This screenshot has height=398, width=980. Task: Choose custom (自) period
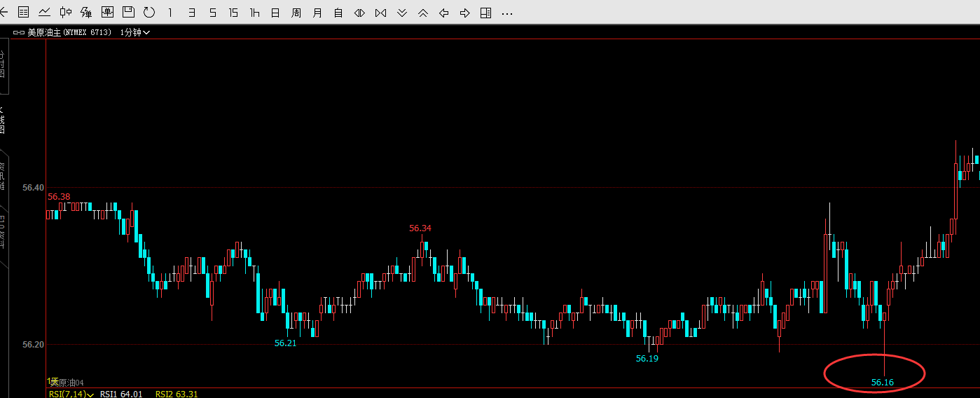tap(338, 13)
